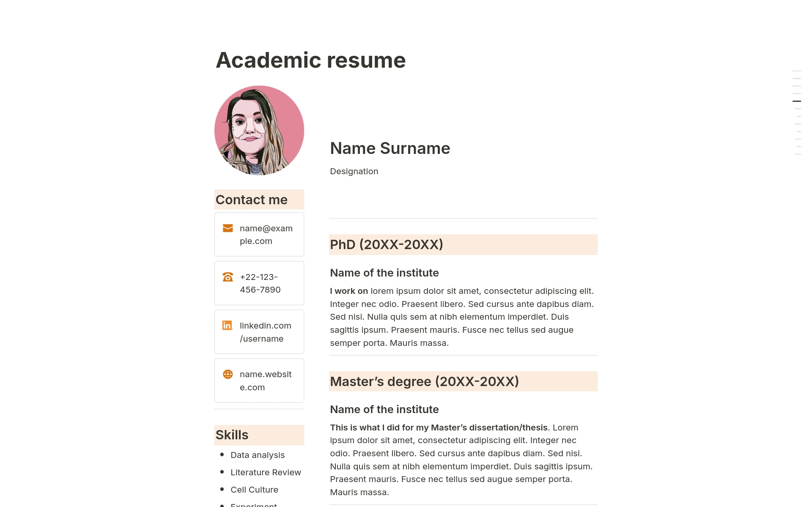Open the circular profile portrait image
Viewport: 812px width, 507px height.
click(x=259, y=130)
